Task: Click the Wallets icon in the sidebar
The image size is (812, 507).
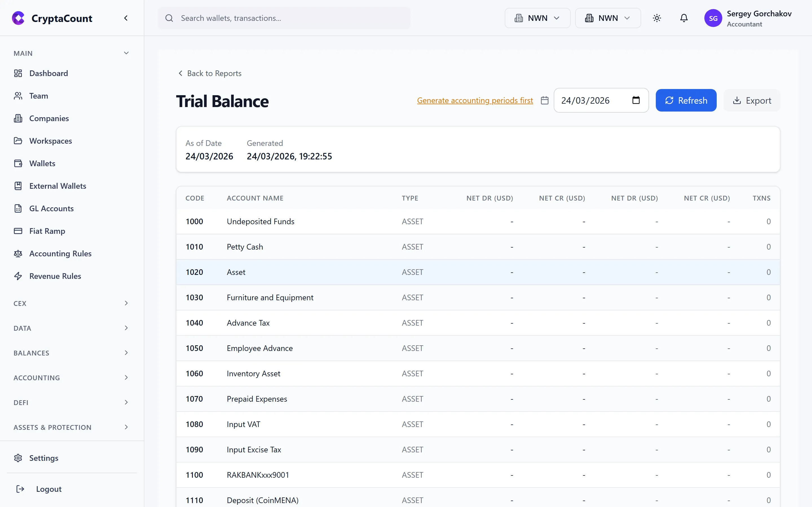Action: (x=18, y=163)
